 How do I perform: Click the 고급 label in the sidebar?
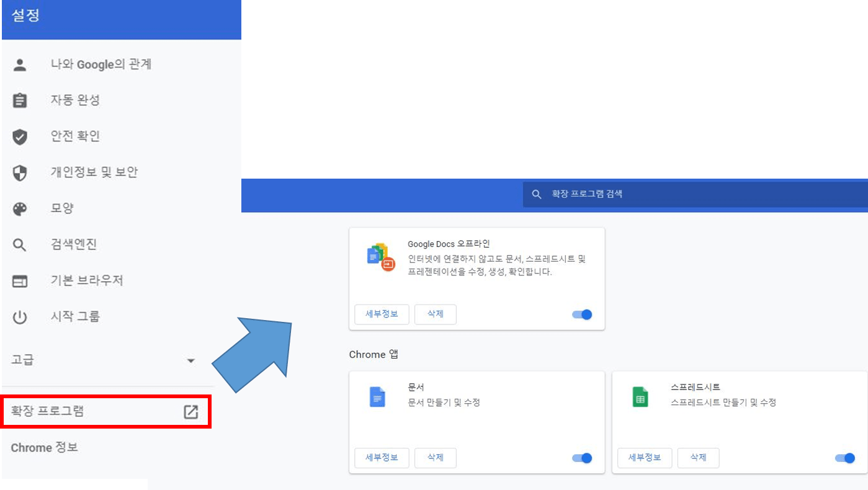[x=22, y=359]
